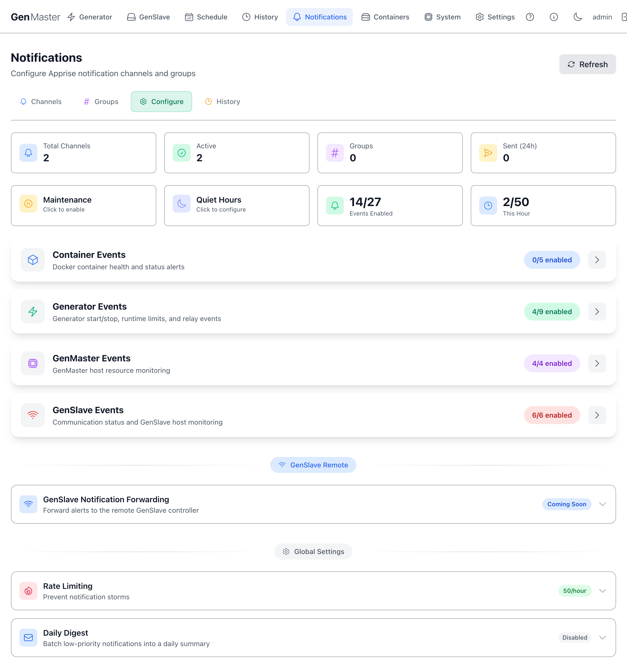
Task: Click the Active checkmark icon
Action: (182, 153)
